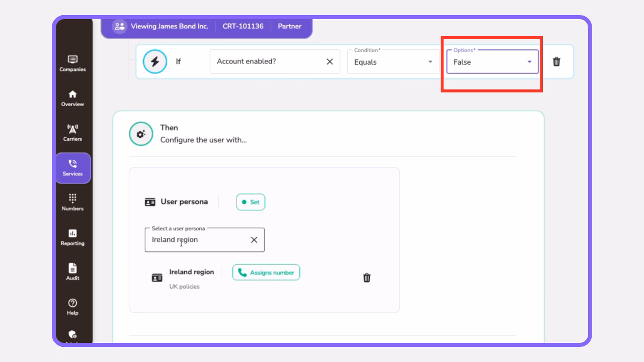Click Viewing James Bond Inc. text

pyautogui.click(x=170, y=26)
